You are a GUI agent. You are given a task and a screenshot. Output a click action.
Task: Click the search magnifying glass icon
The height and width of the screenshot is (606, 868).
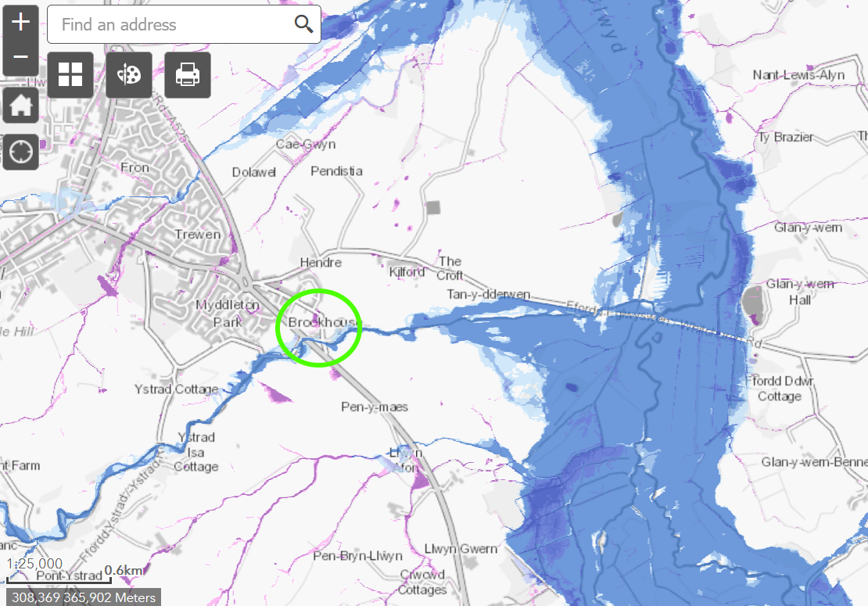pos(303,24)
